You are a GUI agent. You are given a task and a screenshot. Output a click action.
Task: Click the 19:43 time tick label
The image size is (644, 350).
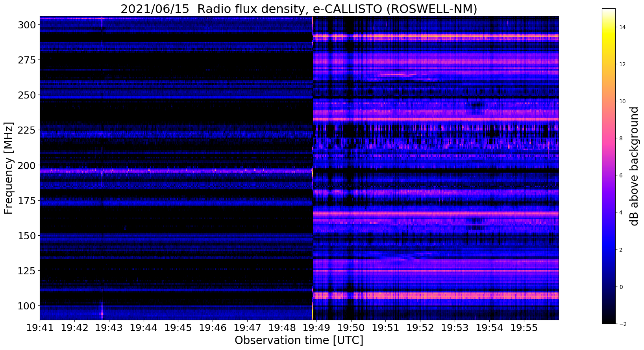tap(109, 328)
